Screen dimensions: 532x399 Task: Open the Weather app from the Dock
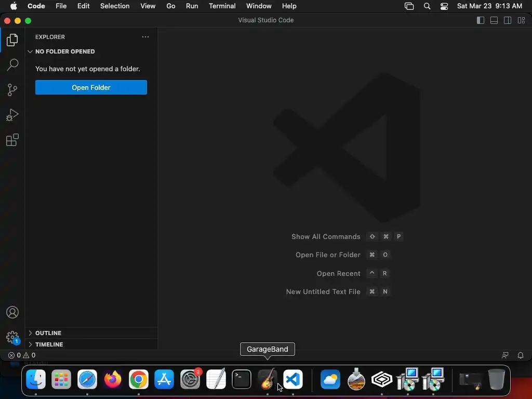point(330,379)
